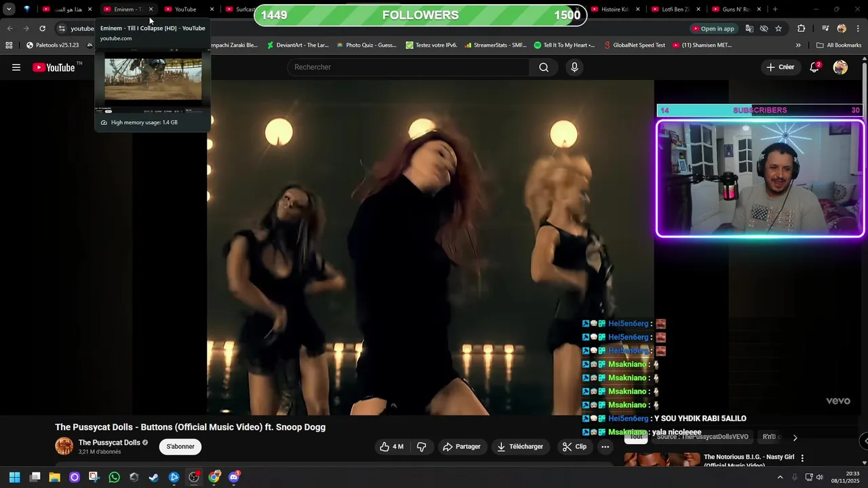Viewport: 868px width, 488px height.
Task: Click the Rechercher search field
Action: pyautogui.click(x=409, y=67)
